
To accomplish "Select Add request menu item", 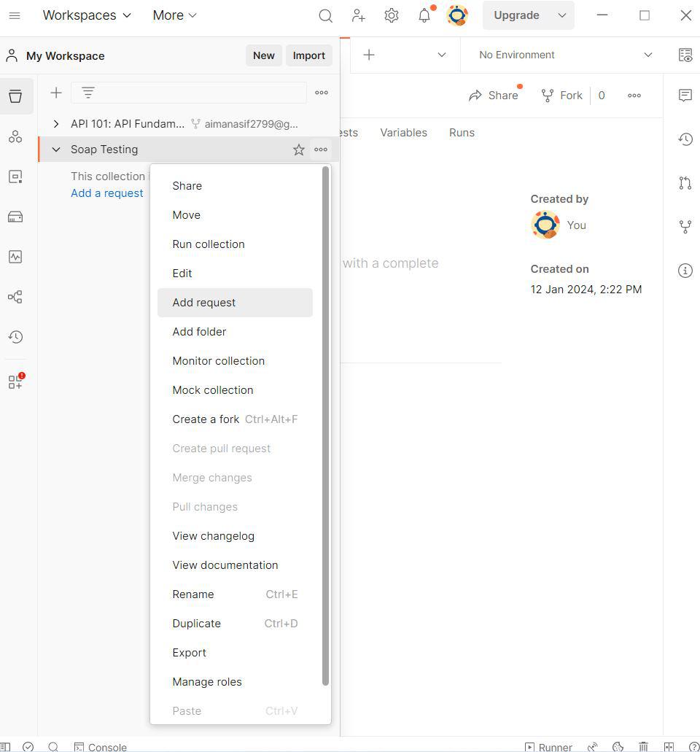I will click(x=235, y=303).
